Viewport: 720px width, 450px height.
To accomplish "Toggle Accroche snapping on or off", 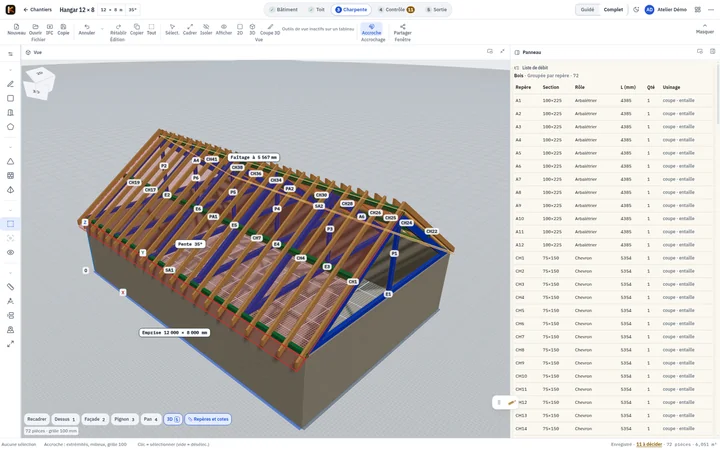I will (x=371, y=29).
